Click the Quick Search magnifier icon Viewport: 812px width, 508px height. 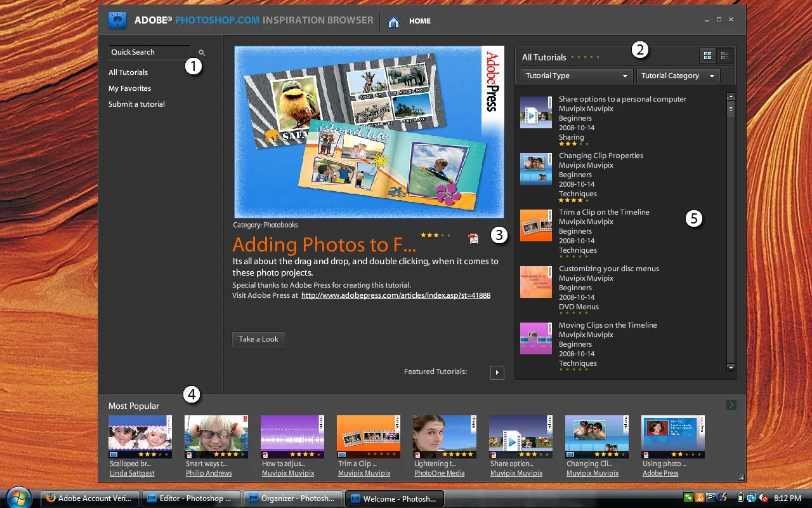tap(202, 53)
